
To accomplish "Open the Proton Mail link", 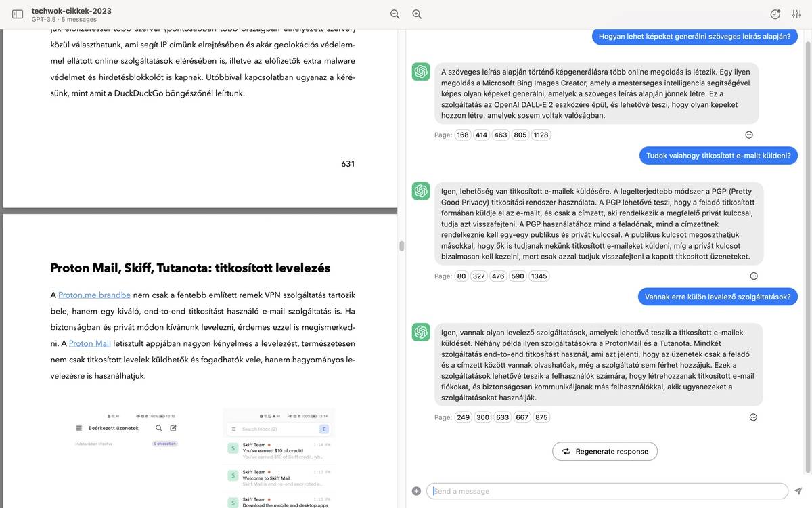I will click(90, 343).
